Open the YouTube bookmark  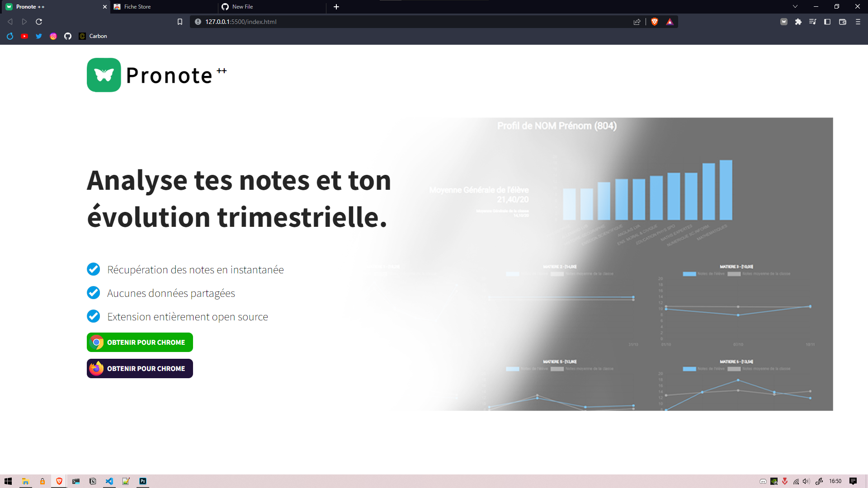24,36
